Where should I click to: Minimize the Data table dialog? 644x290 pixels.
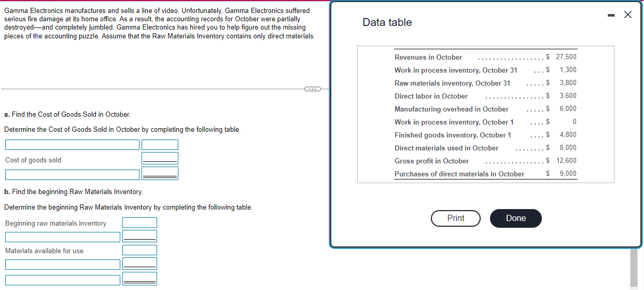[x=611, y=15]
